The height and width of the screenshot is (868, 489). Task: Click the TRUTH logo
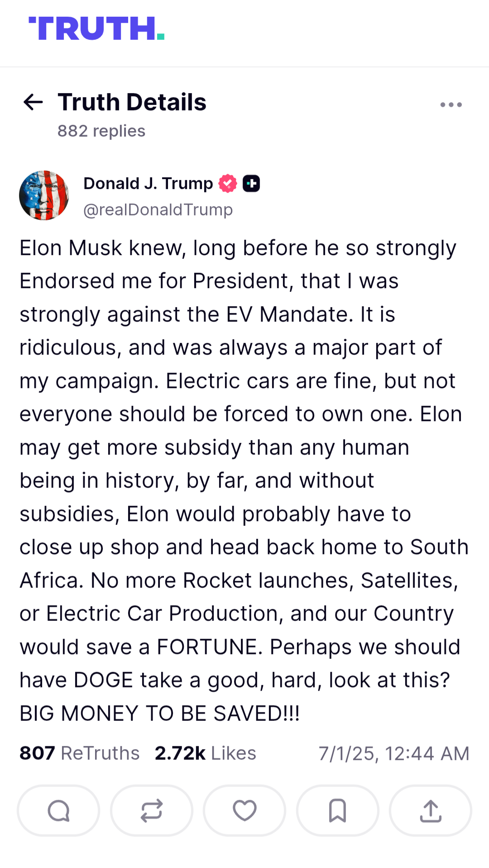pyautogui.click(x=96, y=29)
